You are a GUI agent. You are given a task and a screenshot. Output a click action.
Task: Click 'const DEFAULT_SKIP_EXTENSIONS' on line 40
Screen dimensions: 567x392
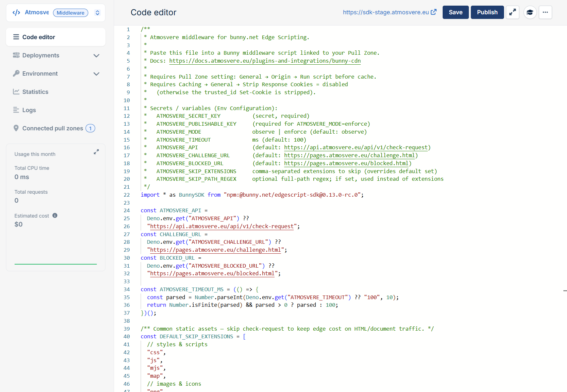(x=187, y=337)
